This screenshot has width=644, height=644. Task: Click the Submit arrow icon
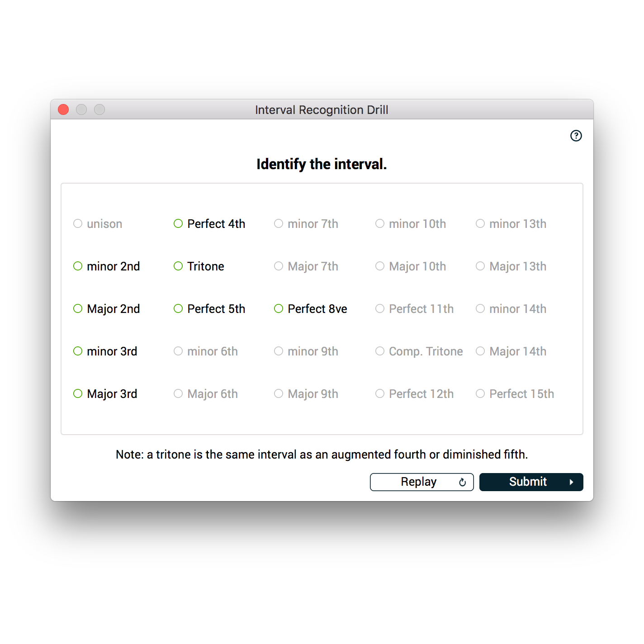point(571,483)
